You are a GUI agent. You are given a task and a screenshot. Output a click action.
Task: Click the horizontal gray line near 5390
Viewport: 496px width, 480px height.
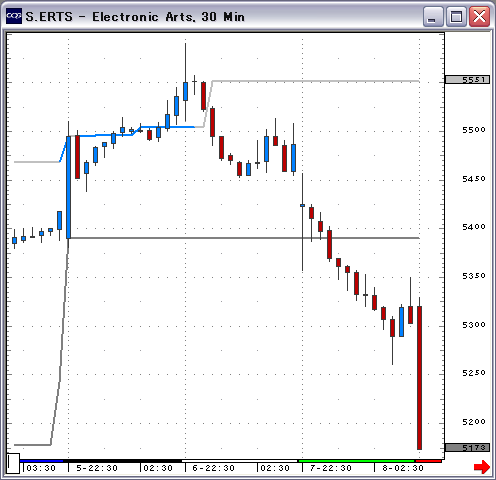pyautogui.click(x=244, y=238)
